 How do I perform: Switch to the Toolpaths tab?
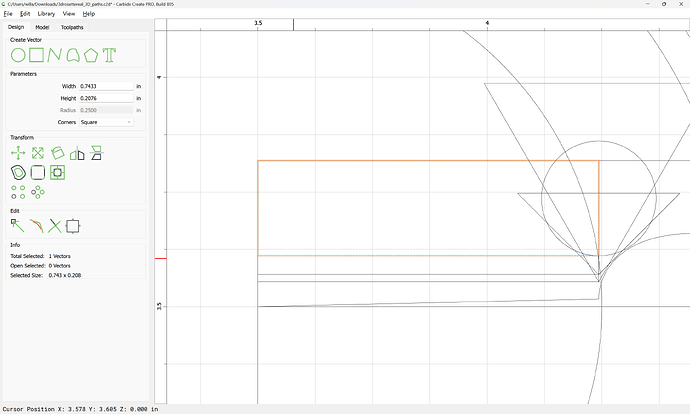click(x=73, y=27)
